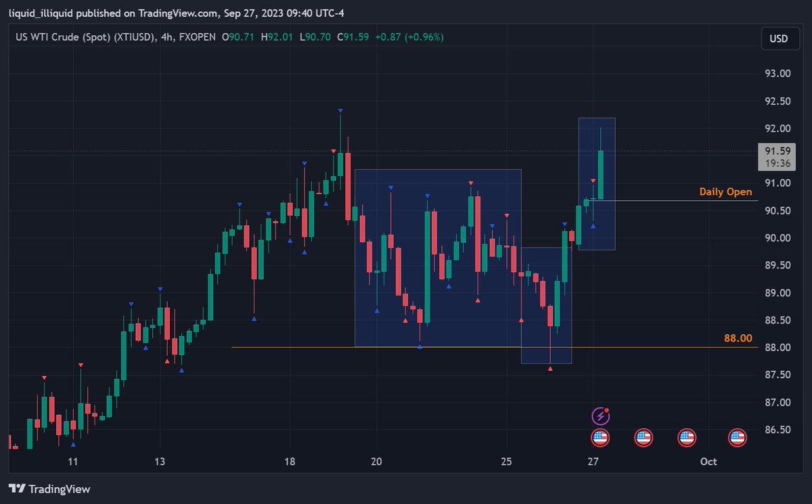This screenshot has width=812, height=504.
Task: Click the 86.50 price axis label
Action: (779, 430)
